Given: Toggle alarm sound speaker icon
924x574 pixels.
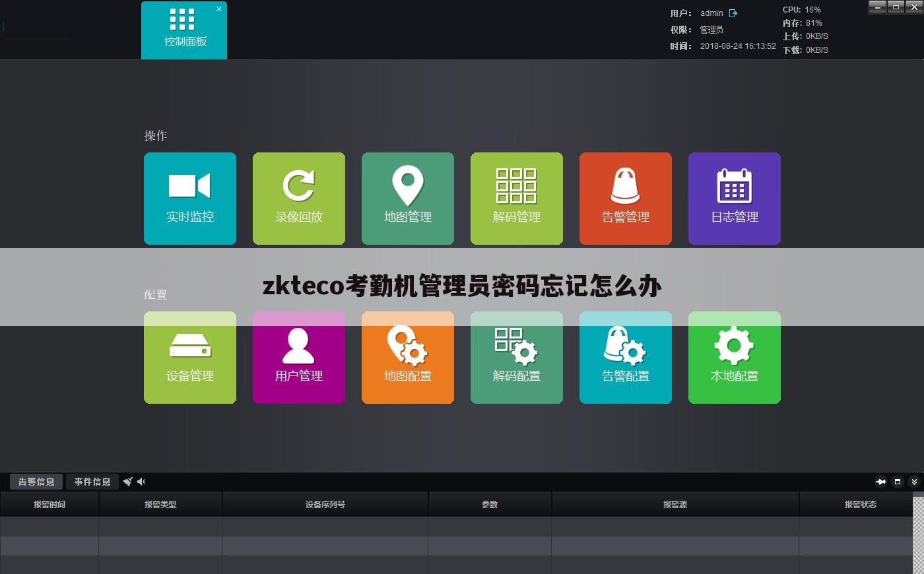Looking at the screenshot, I should coord(141,482).
